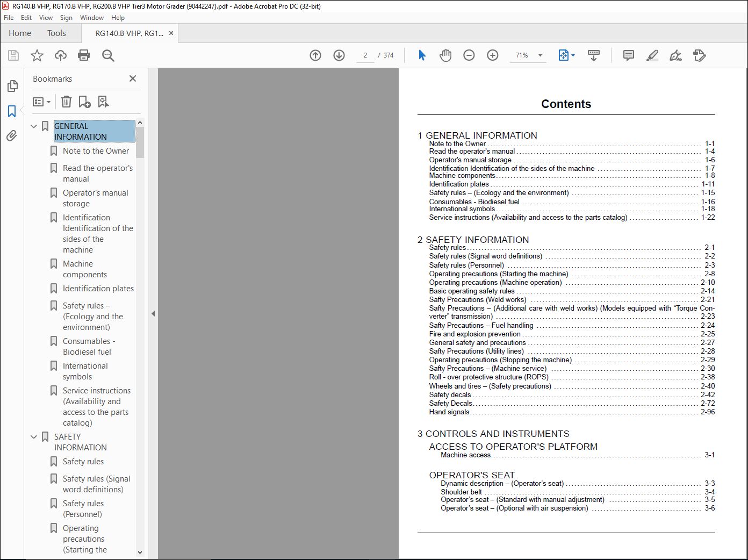
Task: Close the RG140.B VHP document tab
Action: (x=171, y=33)
